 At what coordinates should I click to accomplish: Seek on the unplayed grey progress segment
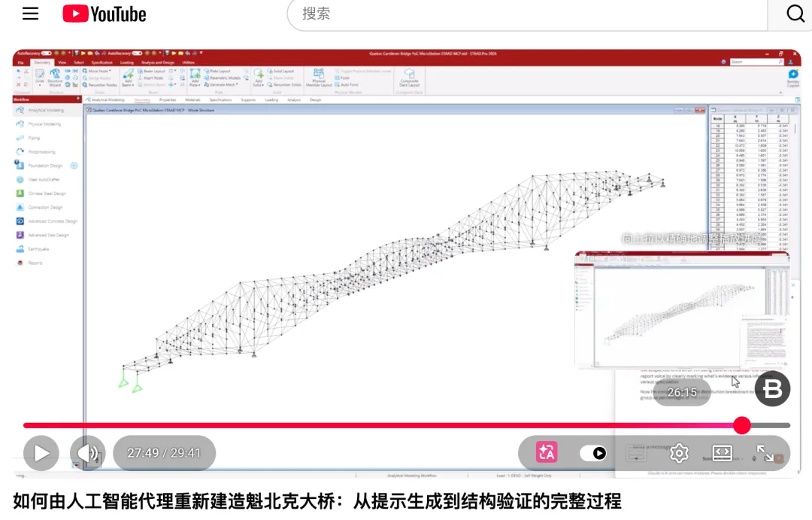771,425
